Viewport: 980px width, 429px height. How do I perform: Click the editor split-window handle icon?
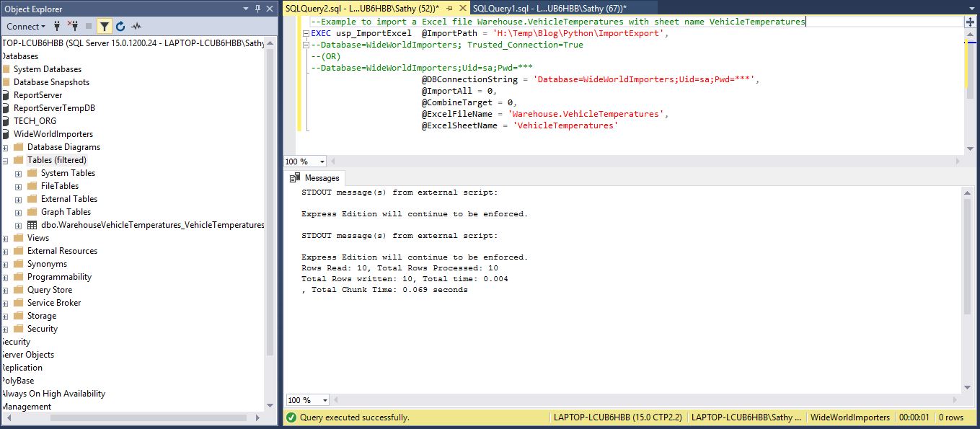[x=970, y=22]
